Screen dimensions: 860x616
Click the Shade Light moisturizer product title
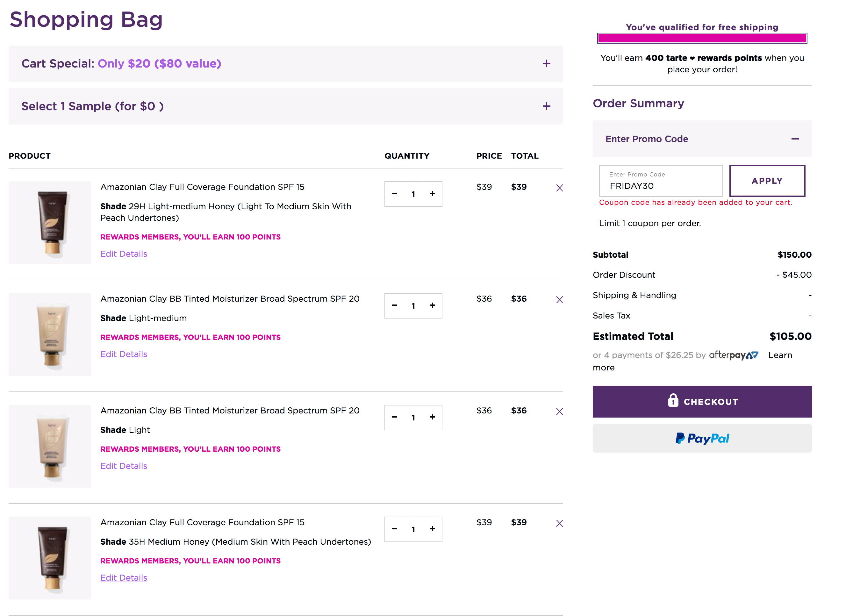point(230,411)
